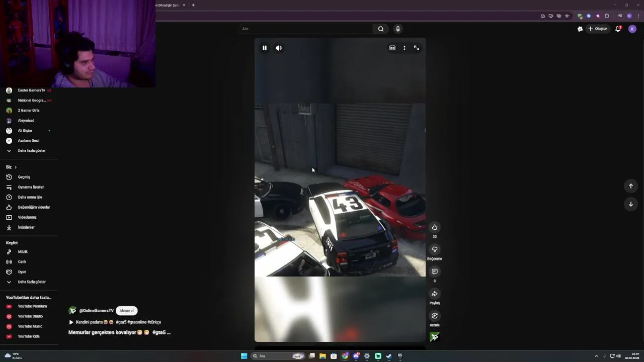Share the Short via Paylaş icon
Screen dimensions: 644x362
435,294
